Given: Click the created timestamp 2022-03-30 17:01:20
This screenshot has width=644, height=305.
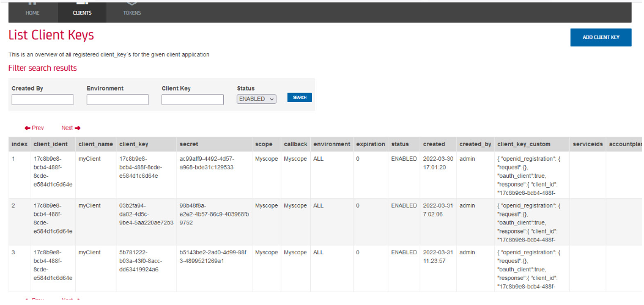Looking at the screenshot, I should [437, 163].
